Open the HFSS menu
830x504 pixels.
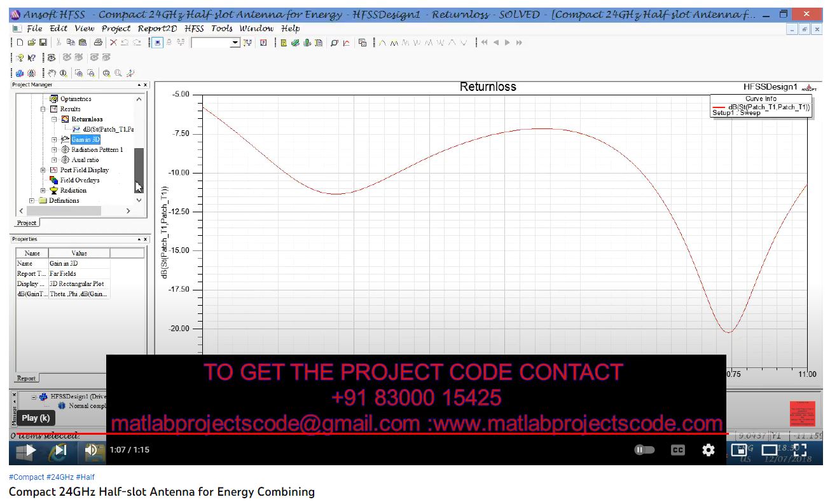pos(195,29)
